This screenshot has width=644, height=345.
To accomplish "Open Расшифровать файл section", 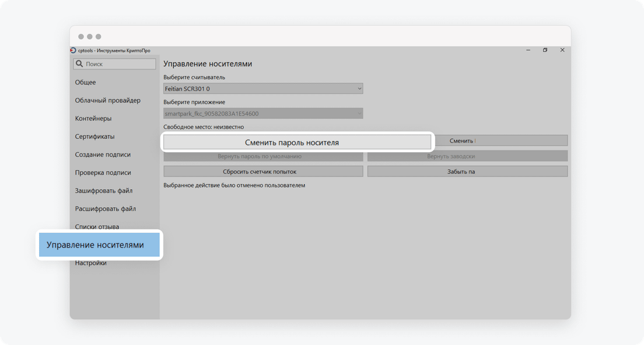I will tap(106, 209).
